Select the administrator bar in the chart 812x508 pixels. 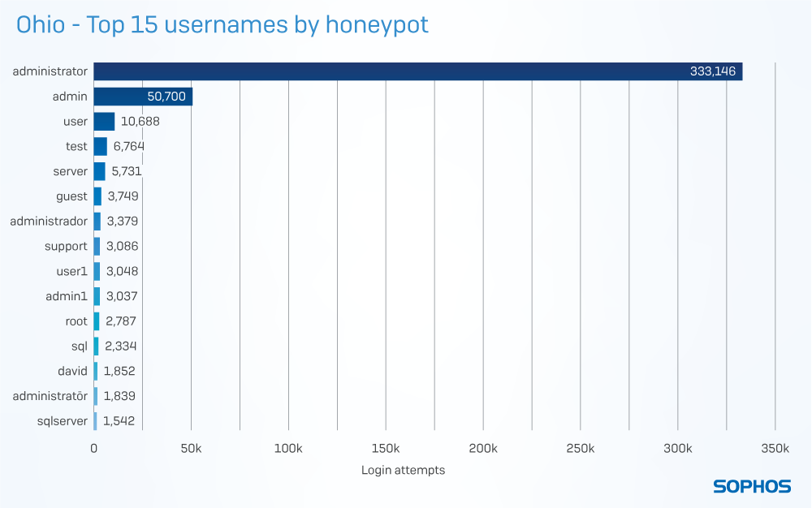[418, 71]
